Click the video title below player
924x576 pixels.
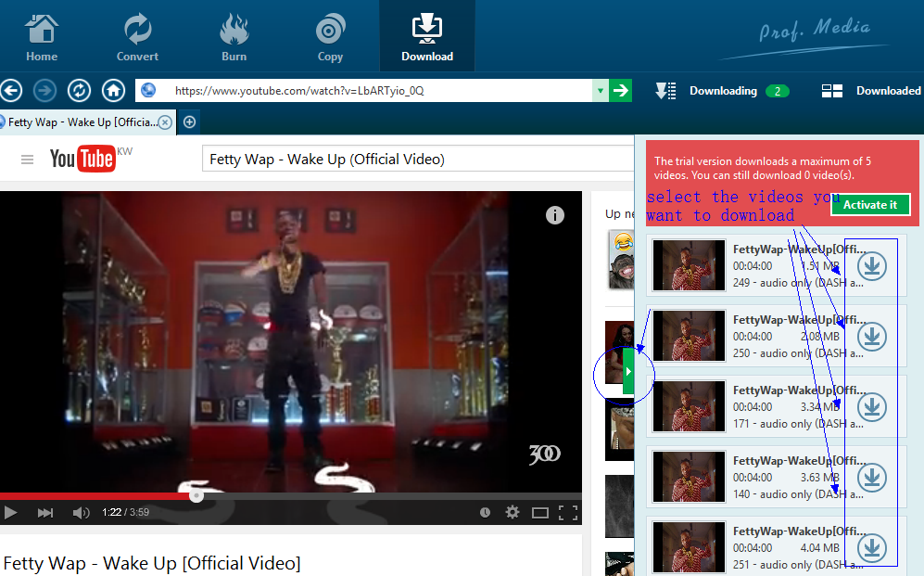click(x=152, y=563)
